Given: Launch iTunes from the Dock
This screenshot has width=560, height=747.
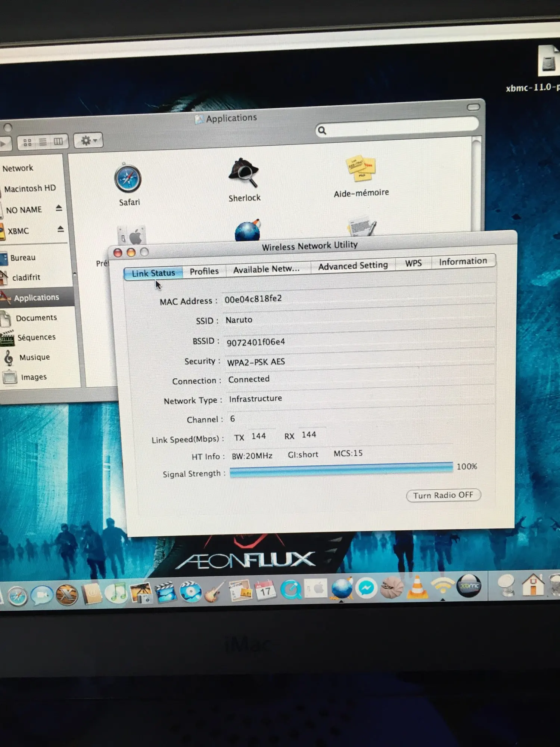Looking at the screenshot, I should tap(116, 593).
